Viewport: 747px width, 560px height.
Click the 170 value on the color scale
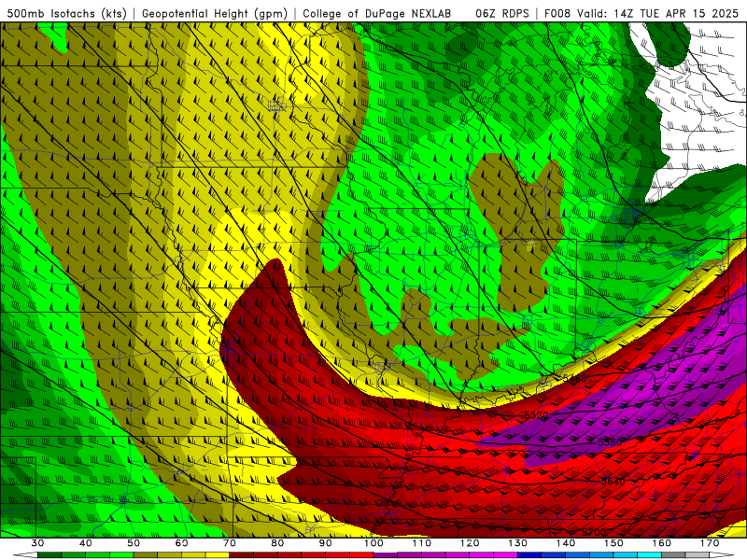(710, 543)
